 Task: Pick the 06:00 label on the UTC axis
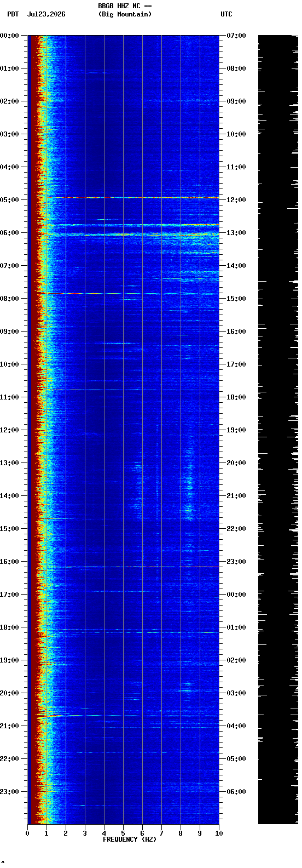(236, 792)
